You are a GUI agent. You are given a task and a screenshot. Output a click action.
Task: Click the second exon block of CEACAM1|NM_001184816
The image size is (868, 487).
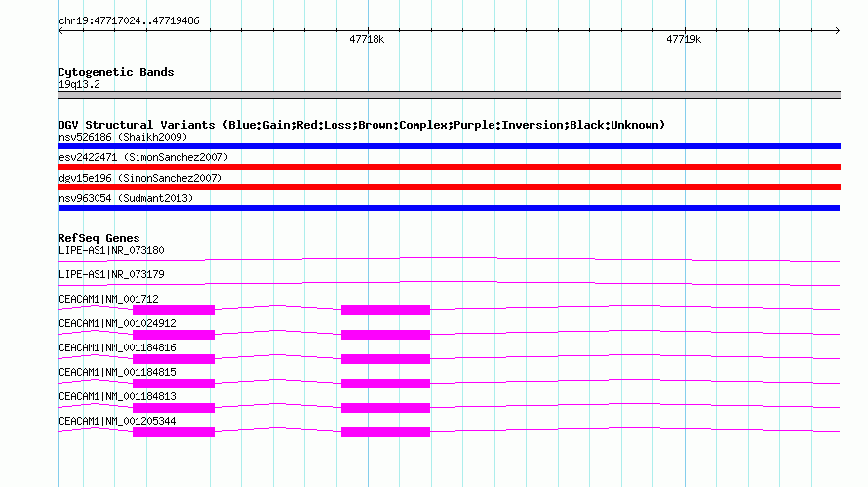point(385,359)
